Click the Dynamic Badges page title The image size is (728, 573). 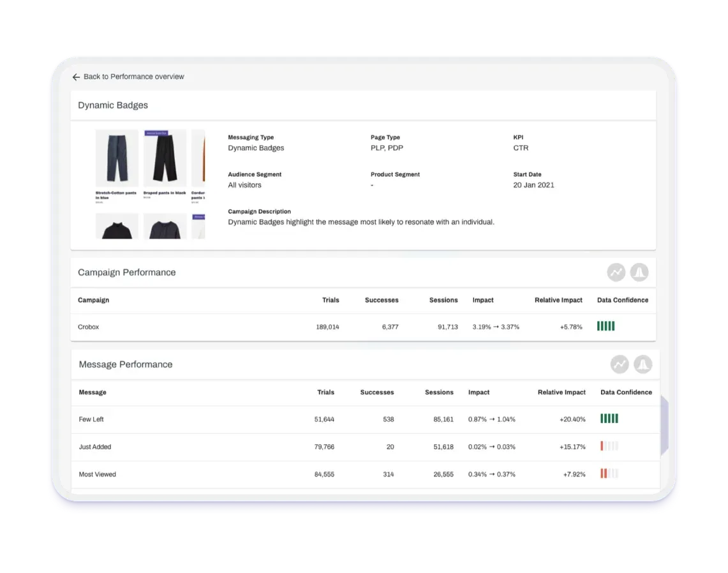tap(113, 105)
